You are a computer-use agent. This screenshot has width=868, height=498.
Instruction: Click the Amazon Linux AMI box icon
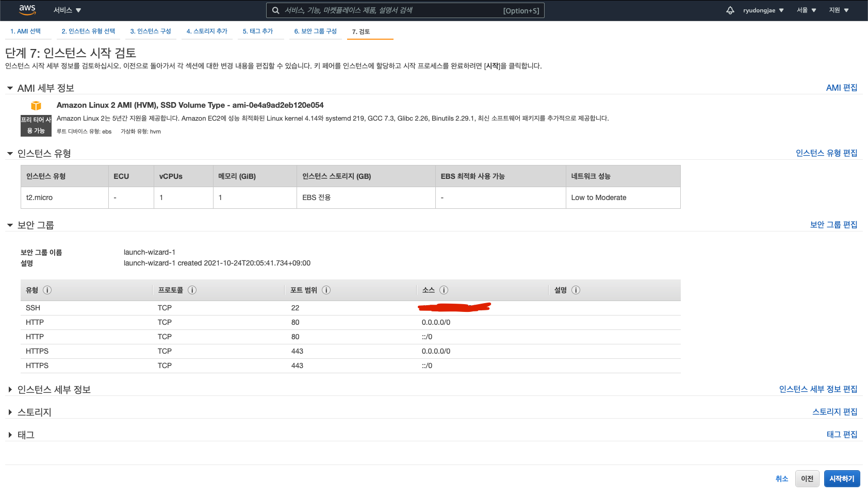(36, 106)
